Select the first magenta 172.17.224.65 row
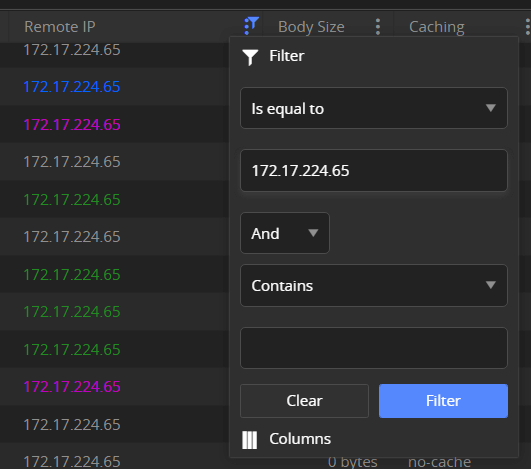 coord(72,125)
